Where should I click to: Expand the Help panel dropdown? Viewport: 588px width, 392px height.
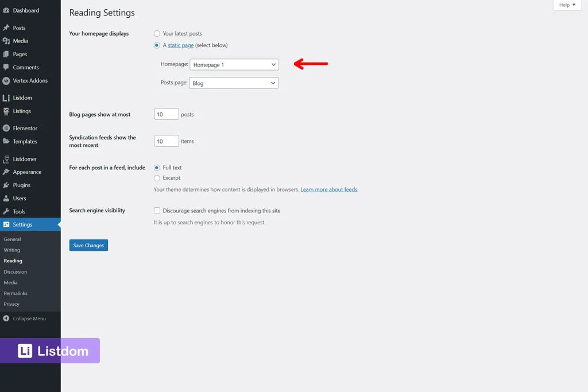point(567,5)
